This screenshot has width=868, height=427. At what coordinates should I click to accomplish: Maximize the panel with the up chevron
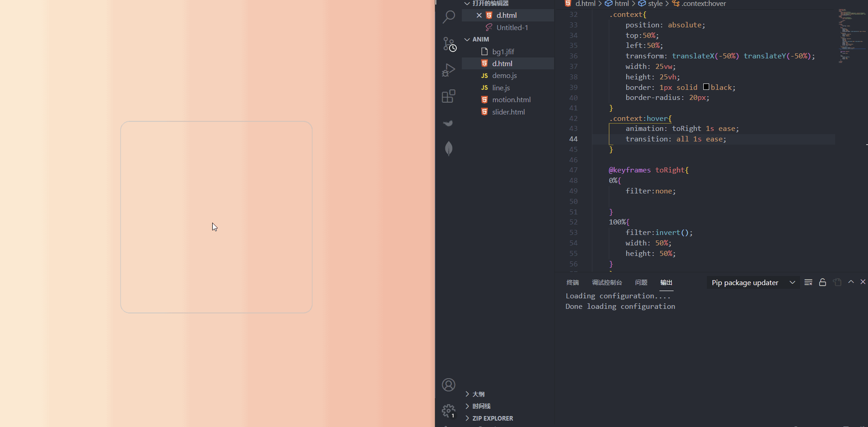851,282
